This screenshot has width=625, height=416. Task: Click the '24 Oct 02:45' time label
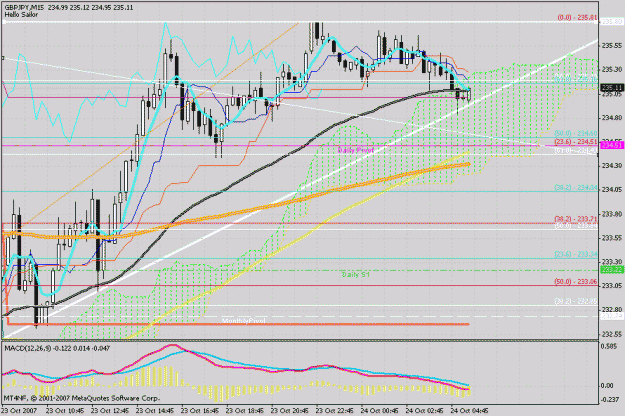tap(425, 411)
